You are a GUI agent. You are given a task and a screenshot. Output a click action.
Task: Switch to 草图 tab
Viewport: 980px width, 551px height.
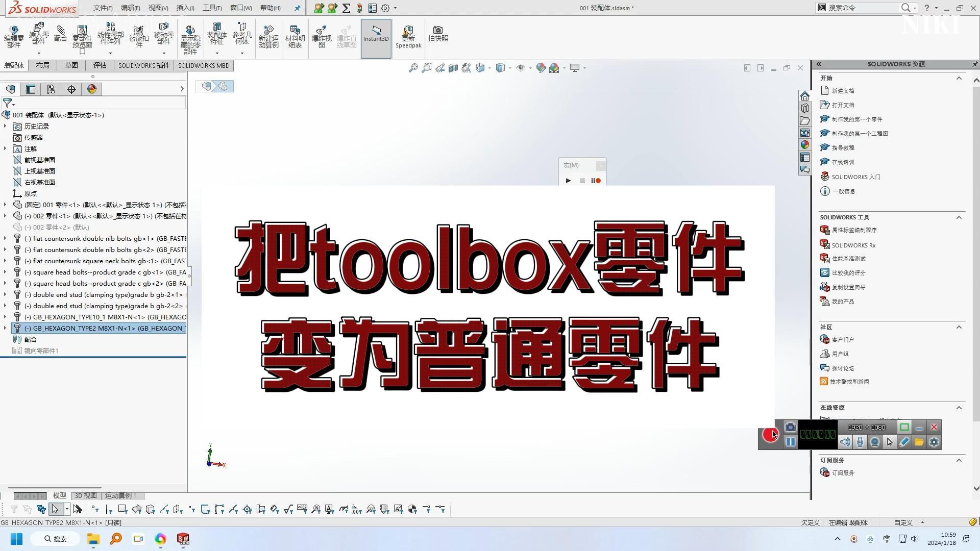point(71,65)
